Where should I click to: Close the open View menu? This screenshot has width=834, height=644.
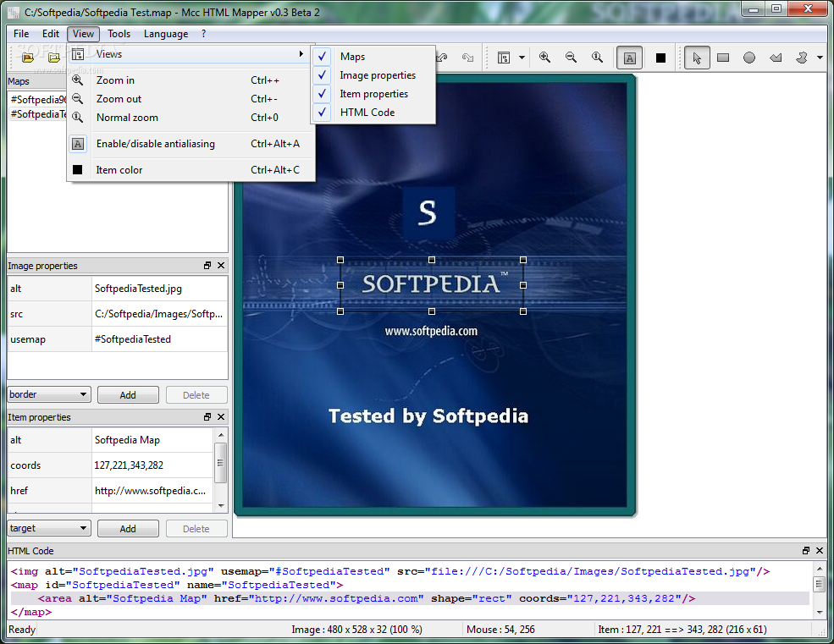[x=84, y=34]
